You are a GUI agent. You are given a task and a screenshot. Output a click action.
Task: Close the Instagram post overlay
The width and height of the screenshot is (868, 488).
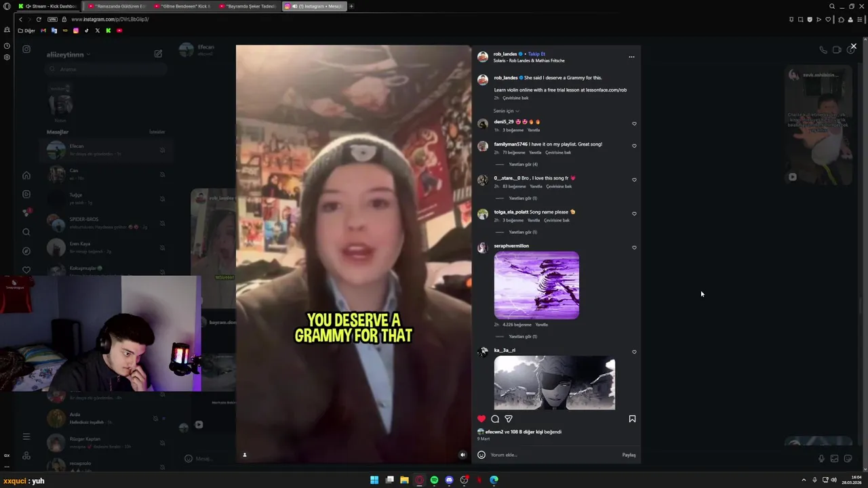853,46
